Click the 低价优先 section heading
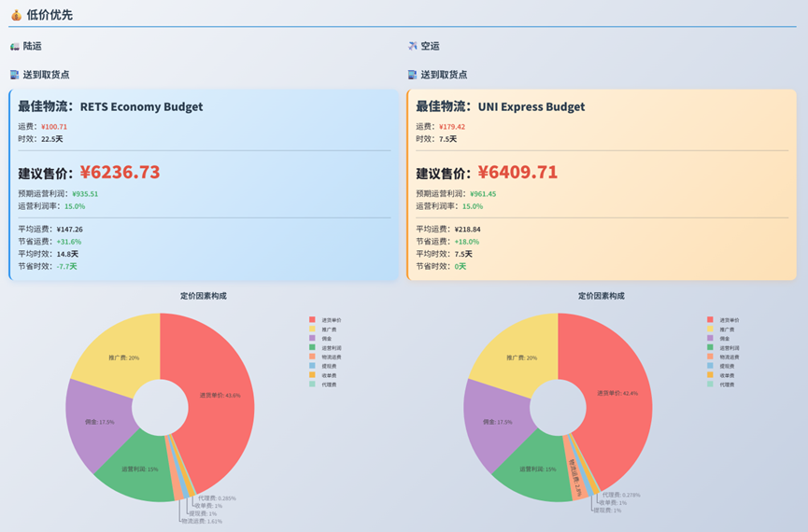 (50, 15)
